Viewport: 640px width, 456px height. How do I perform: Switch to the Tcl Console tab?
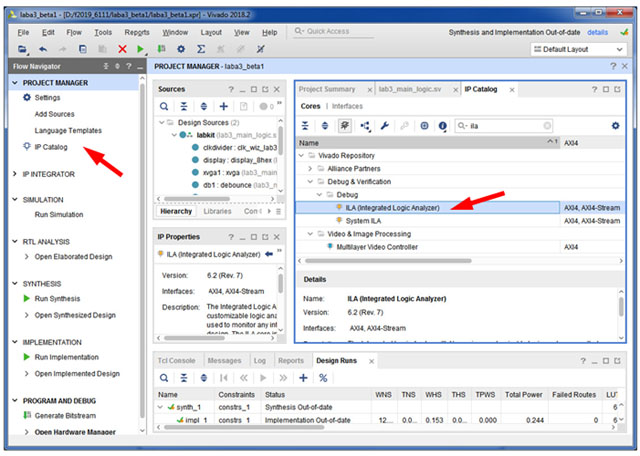pos(176,360)
